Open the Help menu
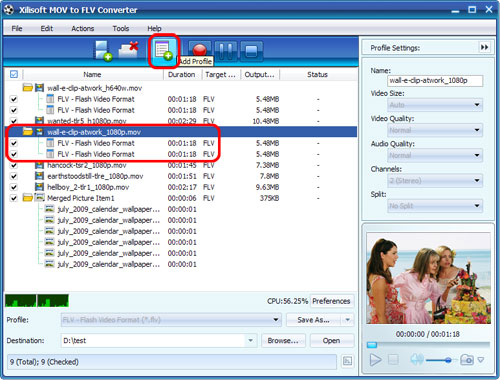 pyautogui.click(x=154, y=28)
